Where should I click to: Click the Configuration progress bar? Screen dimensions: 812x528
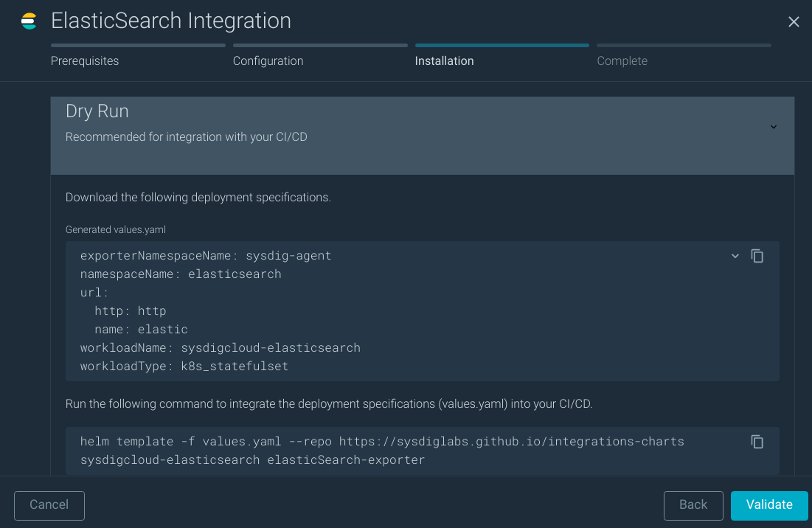(x=320, y=46)
